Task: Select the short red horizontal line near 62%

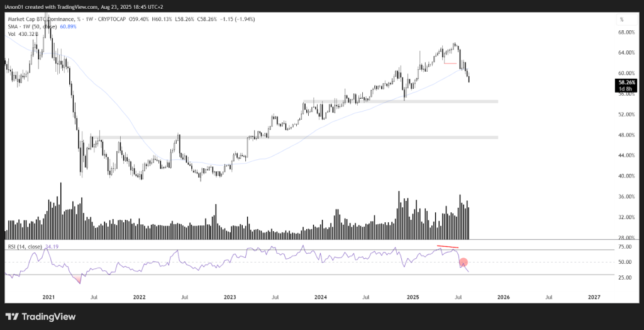Action: [450, 63]
